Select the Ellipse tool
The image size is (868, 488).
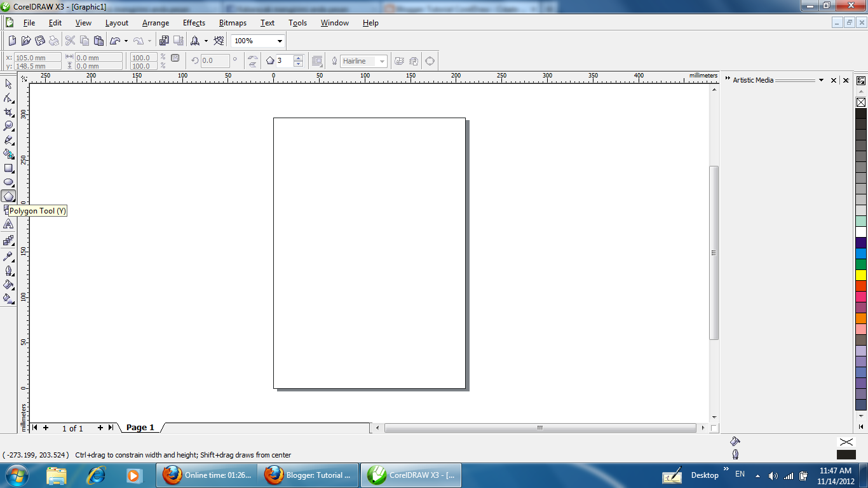pyautogui.click(x=9, y=182)
